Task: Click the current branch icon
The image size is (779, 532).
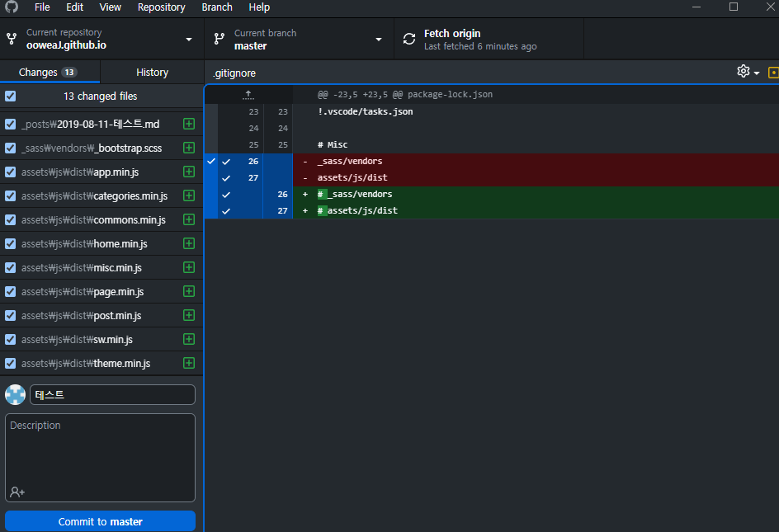Action: [x=220, y=39]
